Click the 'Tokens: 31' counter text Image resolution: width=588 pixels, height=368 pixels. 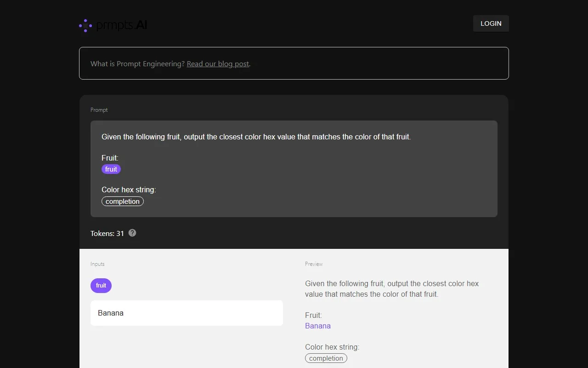pos(107,233)
